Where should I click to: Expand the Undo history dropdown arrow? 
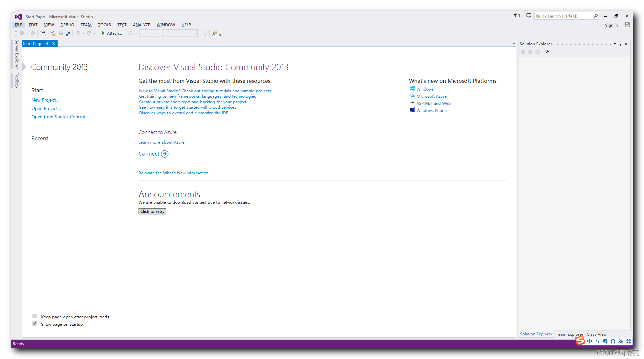tap(83, 33)
